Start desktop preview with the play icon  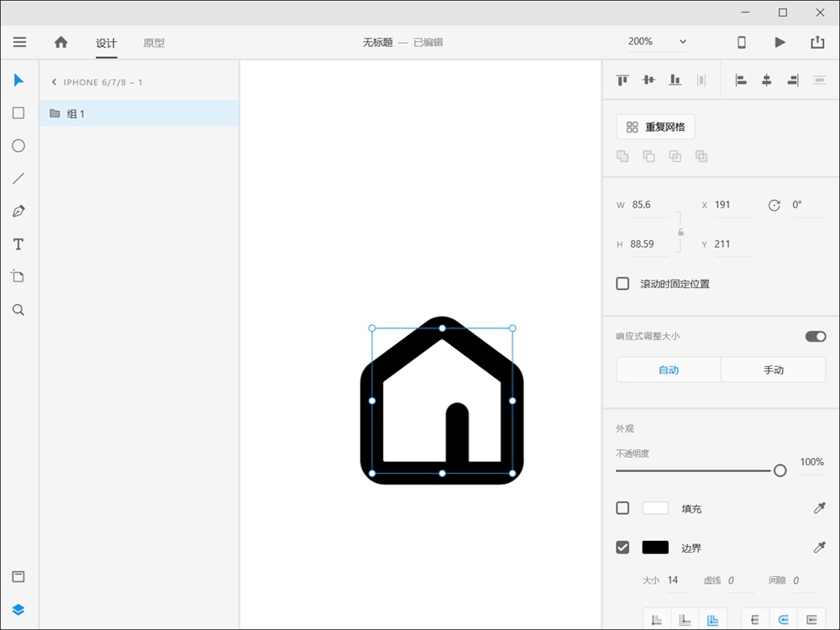780,41
